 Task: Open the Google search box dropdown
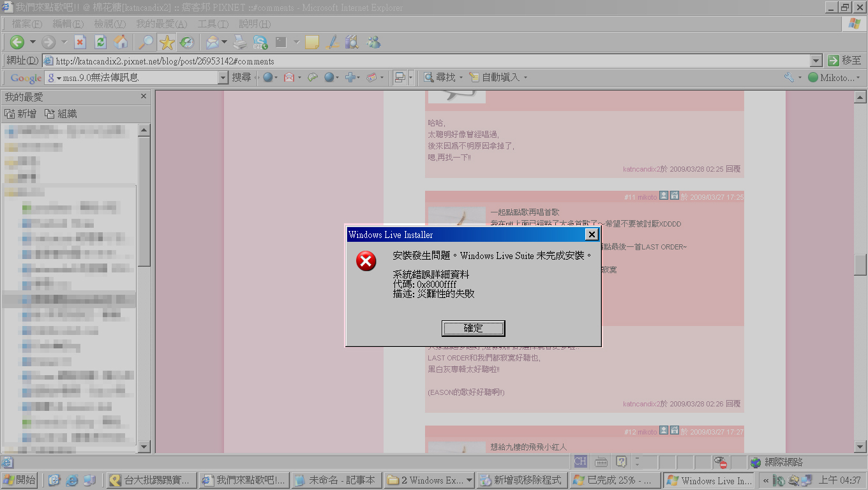pos(223,77)
